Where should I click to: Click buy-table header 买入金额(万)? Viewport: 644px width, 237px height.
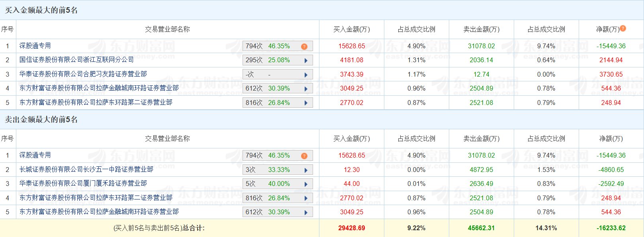pos(352,30)
